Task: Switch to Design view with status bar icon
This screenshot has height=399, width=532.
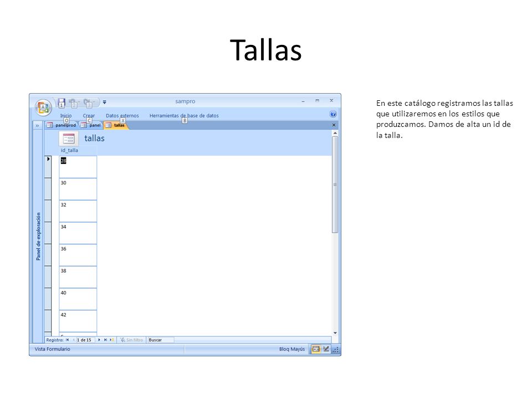Action: (326, 349)
